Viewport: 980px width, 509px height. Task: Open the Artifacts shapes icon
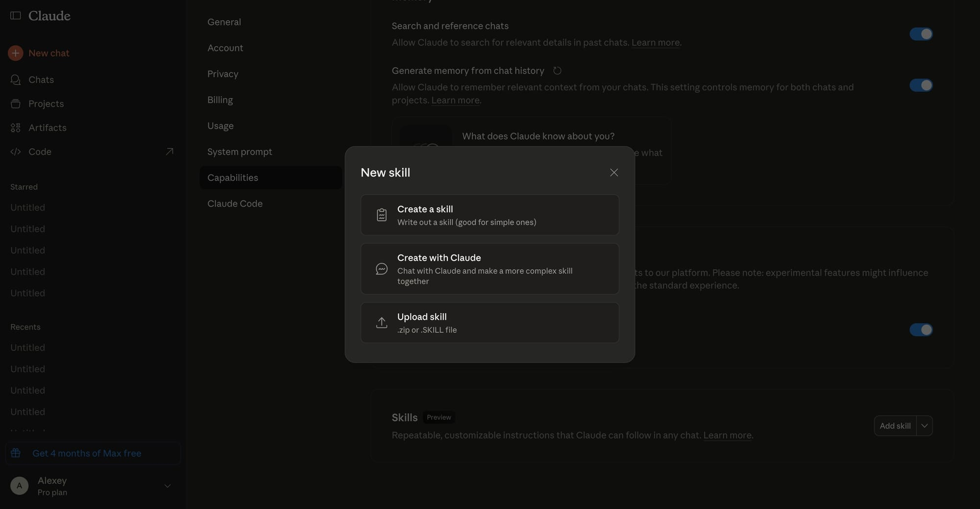[16, 127]
